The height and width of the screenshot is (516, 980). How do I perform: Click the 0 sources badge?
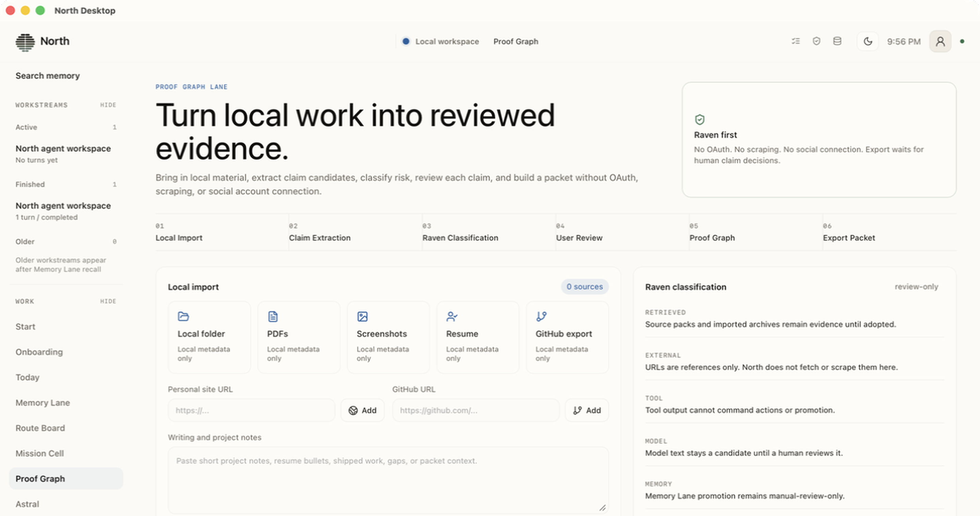pyautogui.click(x=584, y=286)
